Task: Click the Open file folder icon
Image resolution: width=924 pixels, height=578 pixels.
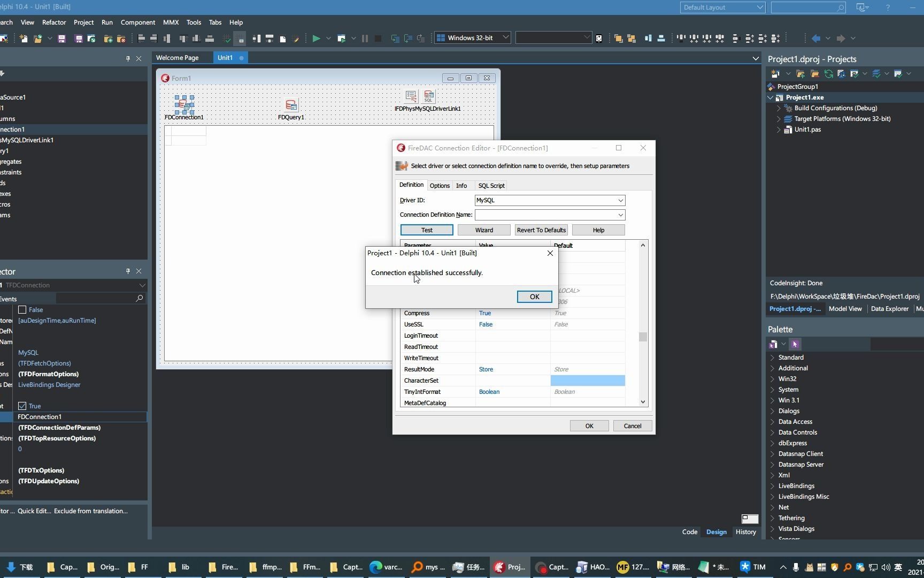Action: (x=37, y=39)
